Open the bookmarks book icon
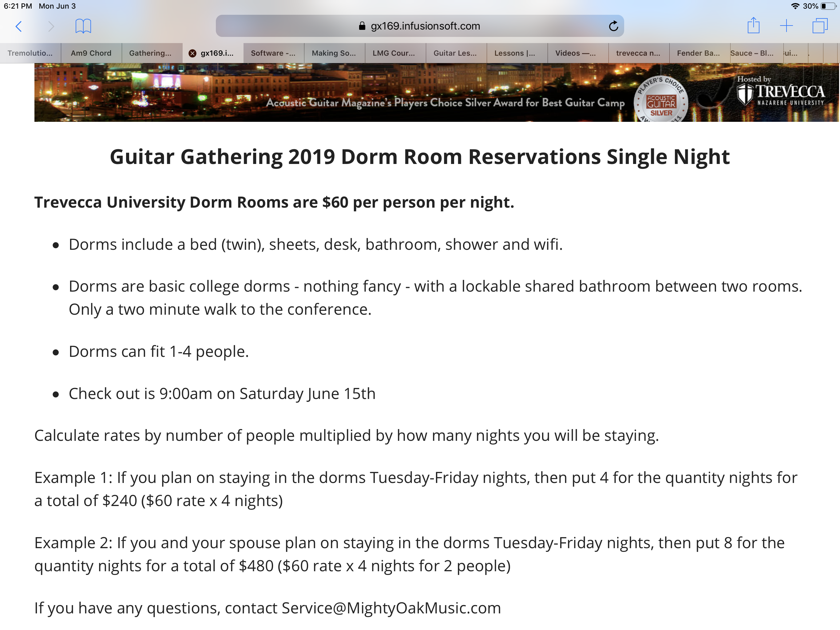840x630 pixels. click(x=83, y=26)
